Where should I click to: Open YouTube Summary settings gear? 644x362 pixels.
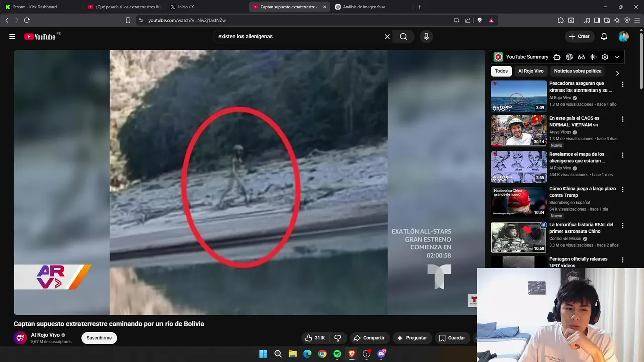pos(605,57)
